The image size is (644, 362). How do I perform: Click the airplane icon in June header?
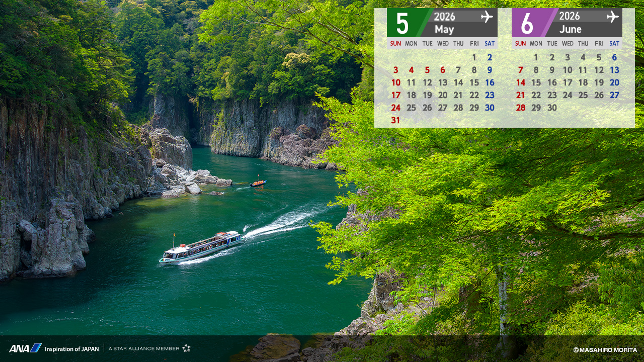612,17
